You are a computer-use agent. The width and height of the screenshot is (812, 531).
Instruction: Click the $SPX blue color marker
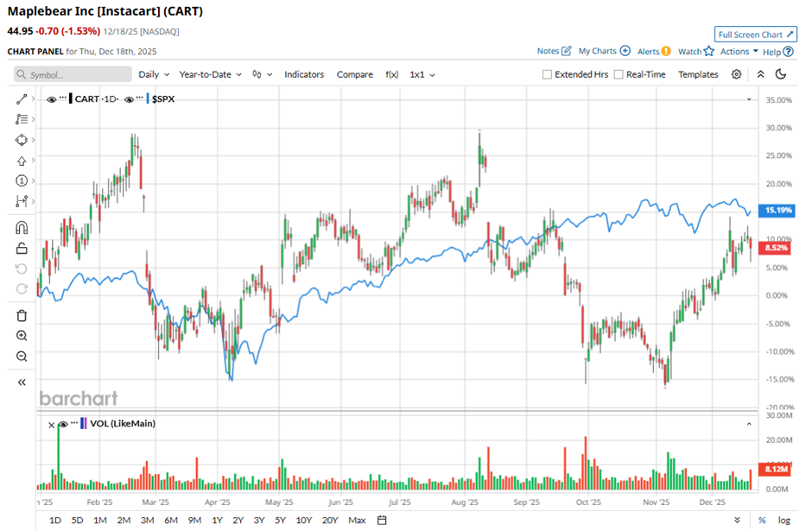pyautogui.click(x=148, y=98)
